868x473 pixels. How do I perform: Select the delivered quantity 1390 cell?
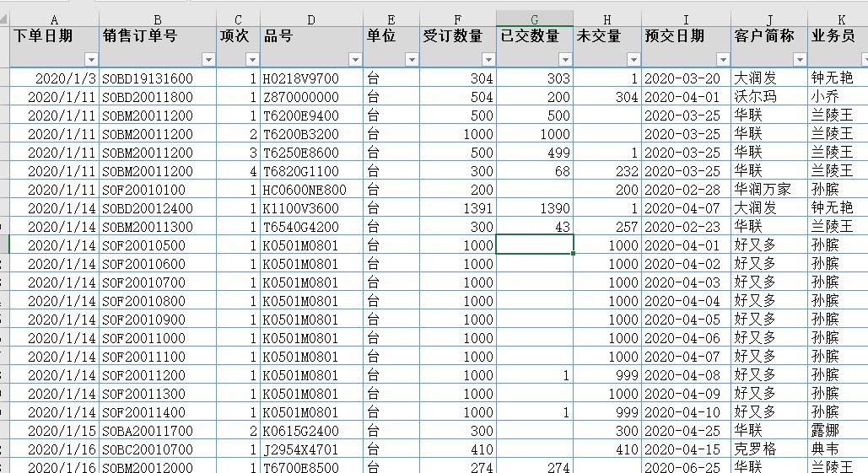pyautogui.click(x=535, y=208)
